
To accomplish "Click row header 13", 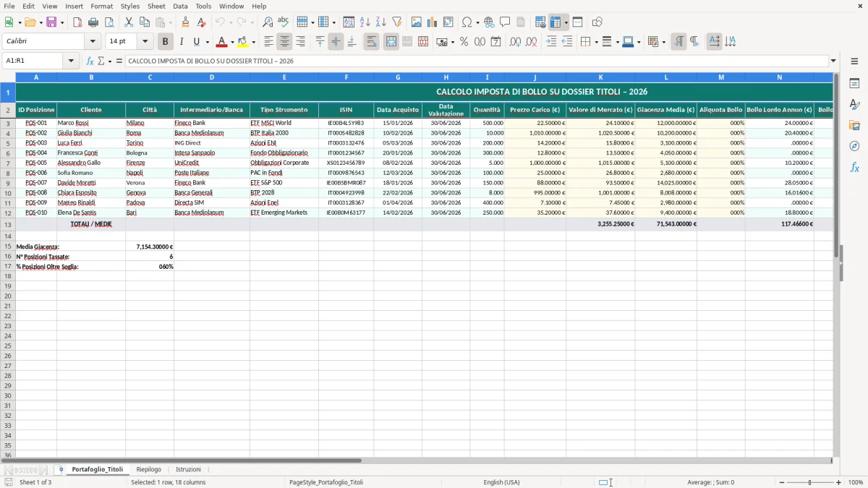I will [8, 224].
